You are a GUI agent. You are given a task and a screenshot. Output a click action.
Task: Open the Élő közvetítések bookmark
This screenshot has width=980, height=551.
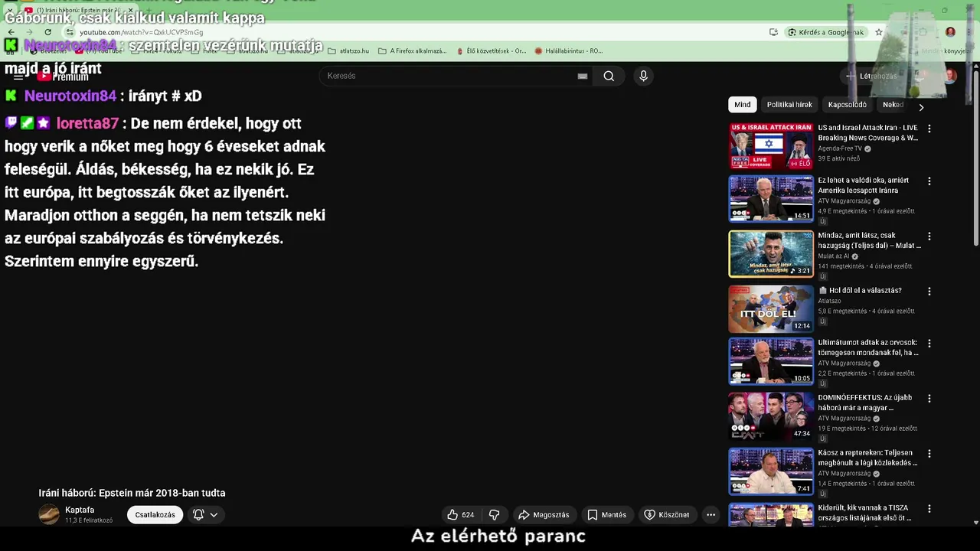[490, 51]
